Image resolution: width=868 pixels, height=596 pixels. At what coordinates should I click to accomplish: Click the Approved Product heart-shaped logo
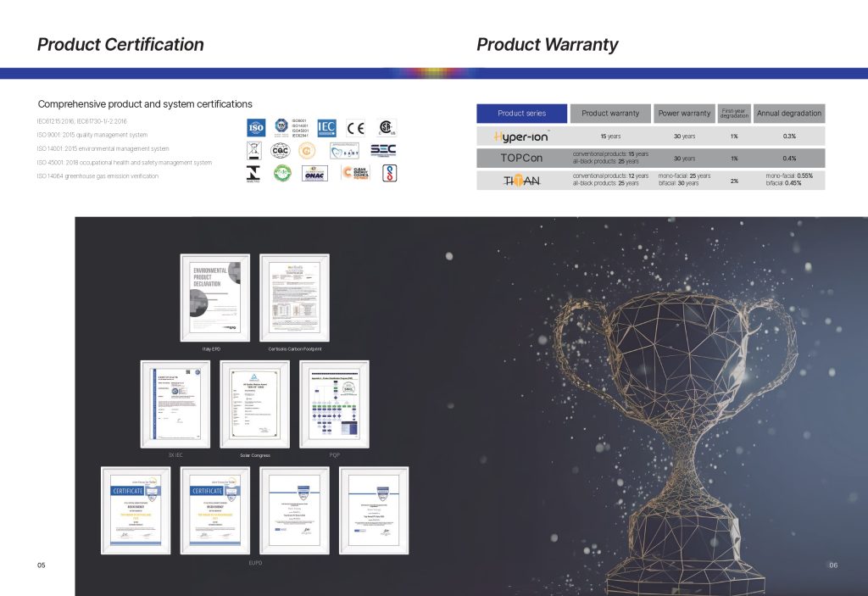pyautogui.click(x=344, y=151)
